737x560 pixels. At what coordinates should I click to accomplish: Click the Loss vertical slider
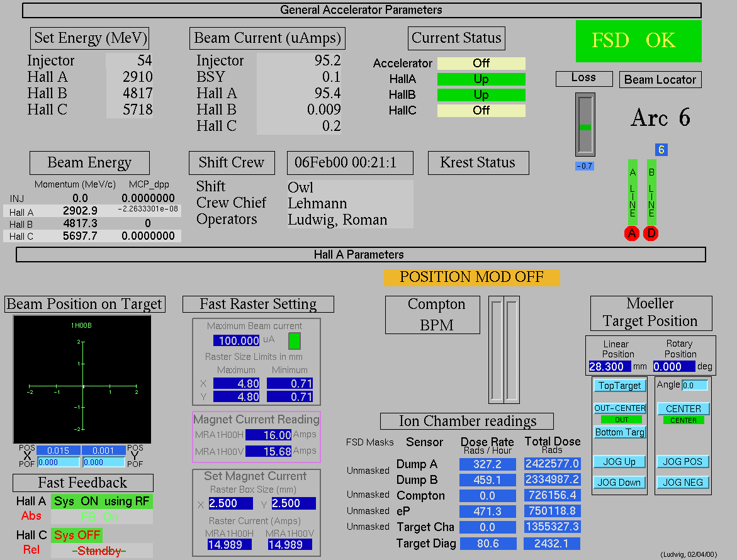click(x=585, y=125)
